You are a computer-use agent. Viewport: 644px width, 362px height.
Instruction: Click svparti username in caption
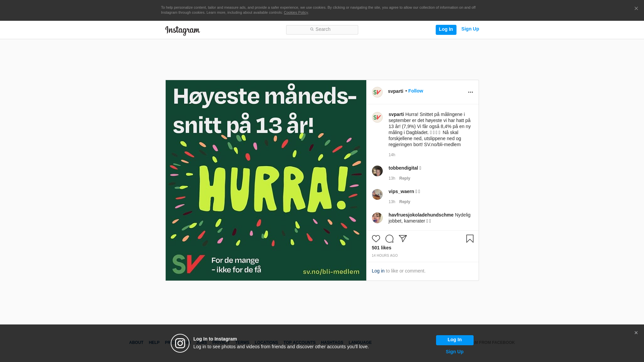pos(396,114)
